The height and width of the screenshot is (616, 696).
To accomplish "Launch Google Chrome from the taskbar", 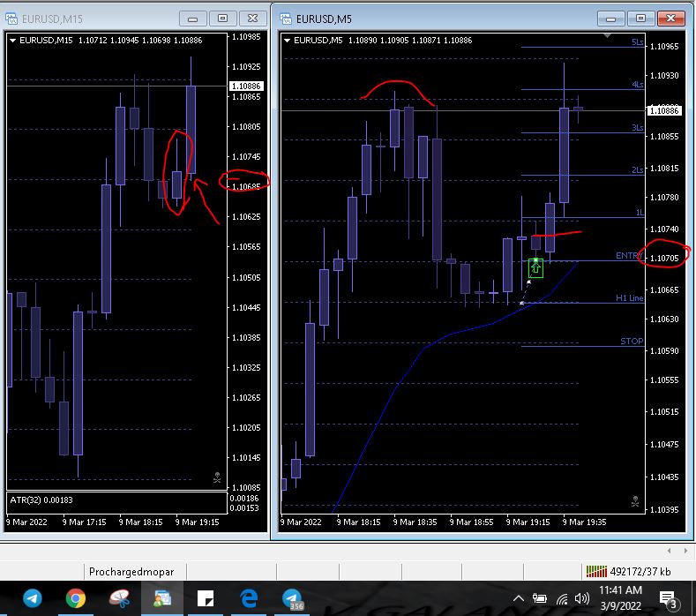I will pos(76,597).
